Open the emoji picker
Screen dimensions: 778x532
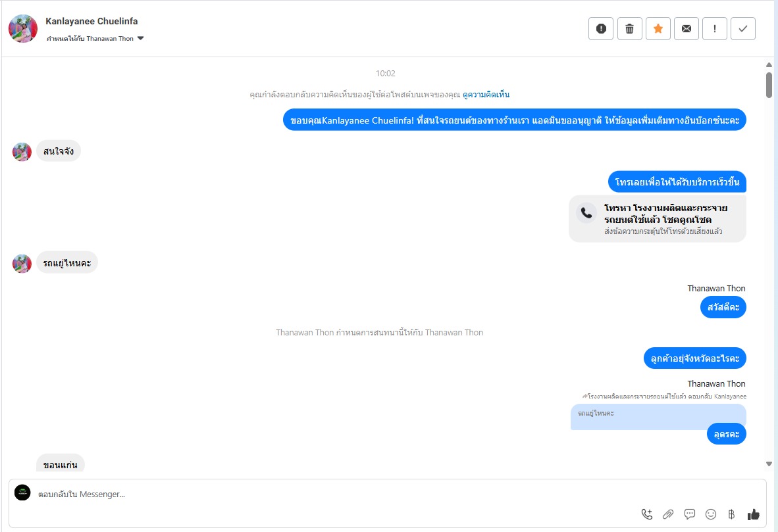[711, 514]
